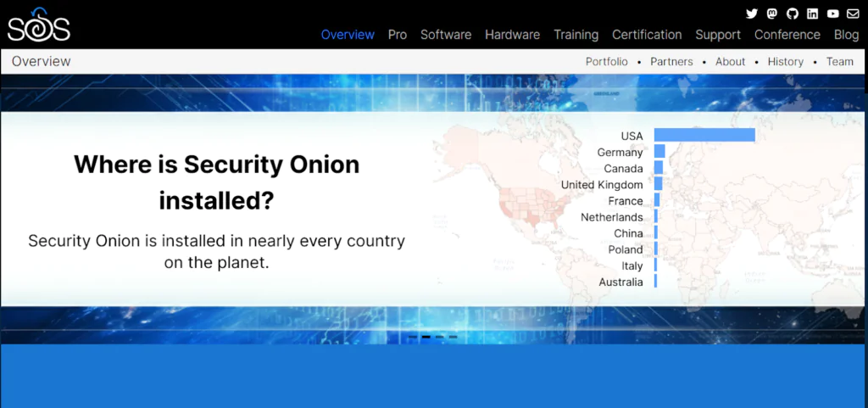This screenshot has width=868, height=408.
Task: Click the USA bar in the chart
Action: 704,135
